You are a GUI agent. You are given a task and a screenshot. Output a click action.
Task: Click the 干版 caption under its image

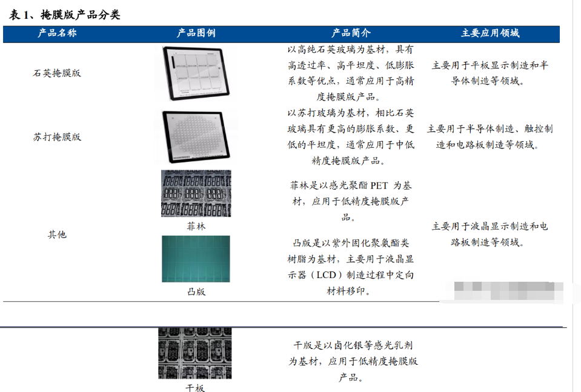(x=195, y=387)
